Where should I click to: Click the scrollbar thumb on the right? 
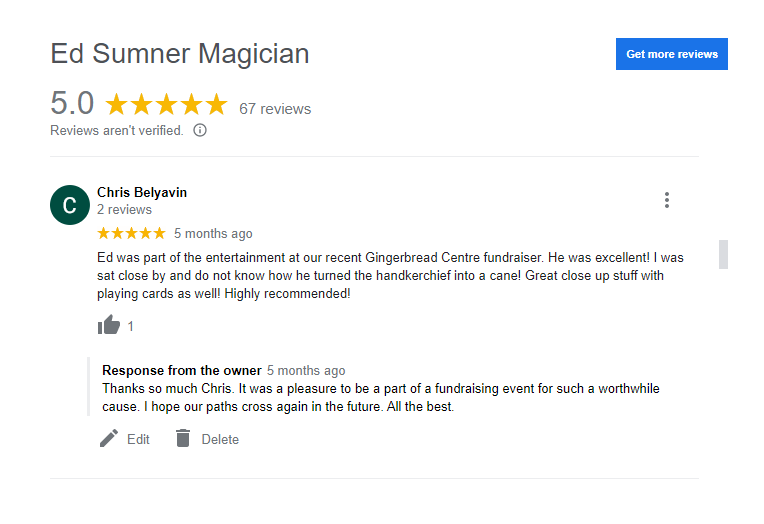tap(723, 254)
